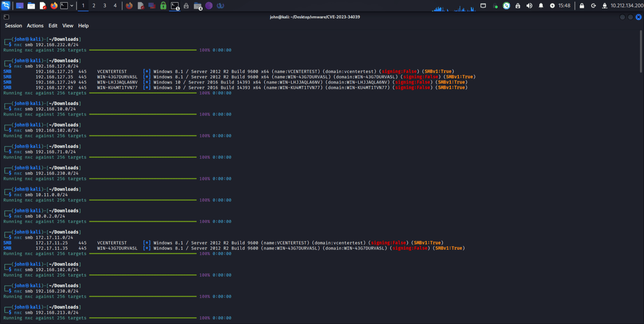Image resolution: width=644 pixels, height=324 pixels.
Task: Switch to workspace 2
Action: click(x=94, y=6)
